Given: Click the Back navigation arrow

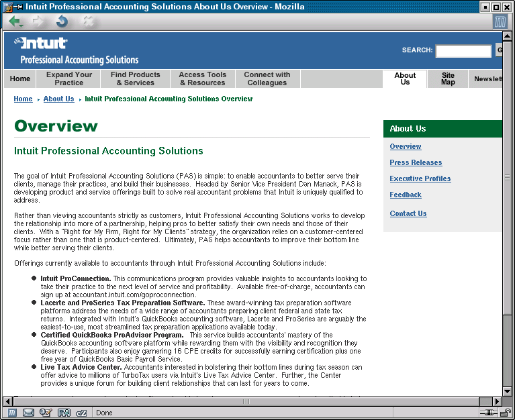Looking at the screenshot, I should pyautogui.click(x=15, y=21).
